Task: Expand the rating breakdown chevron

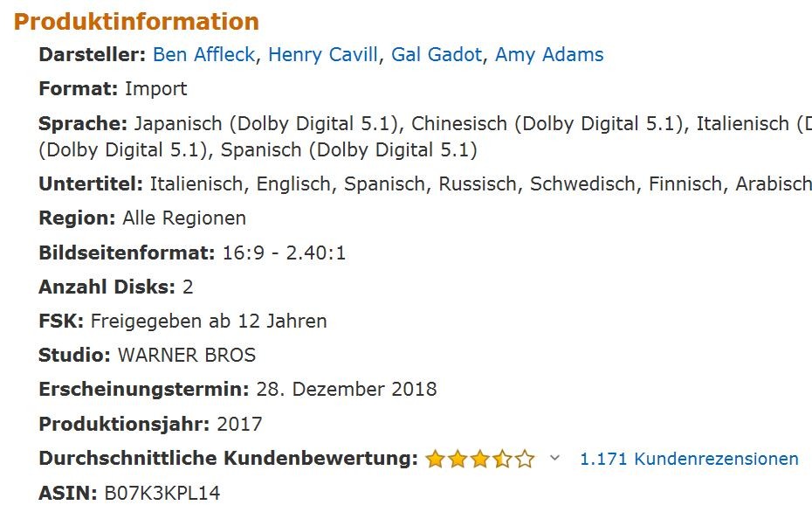Action: 554,459
